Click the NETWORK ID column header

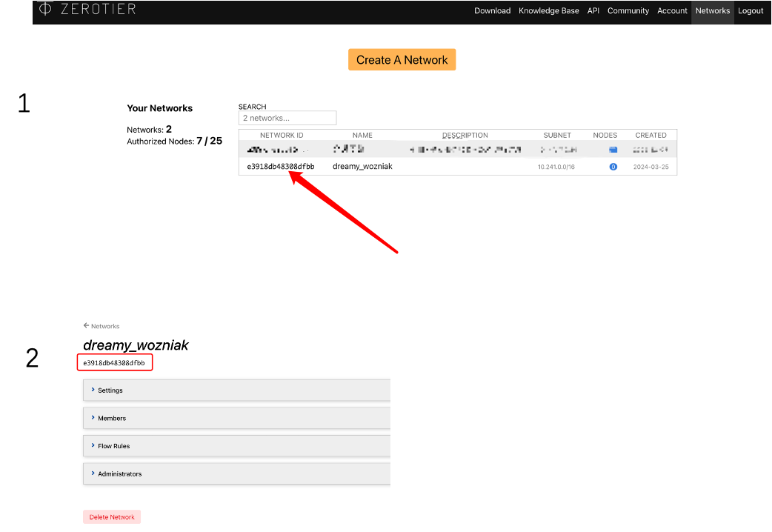[281, 135]
